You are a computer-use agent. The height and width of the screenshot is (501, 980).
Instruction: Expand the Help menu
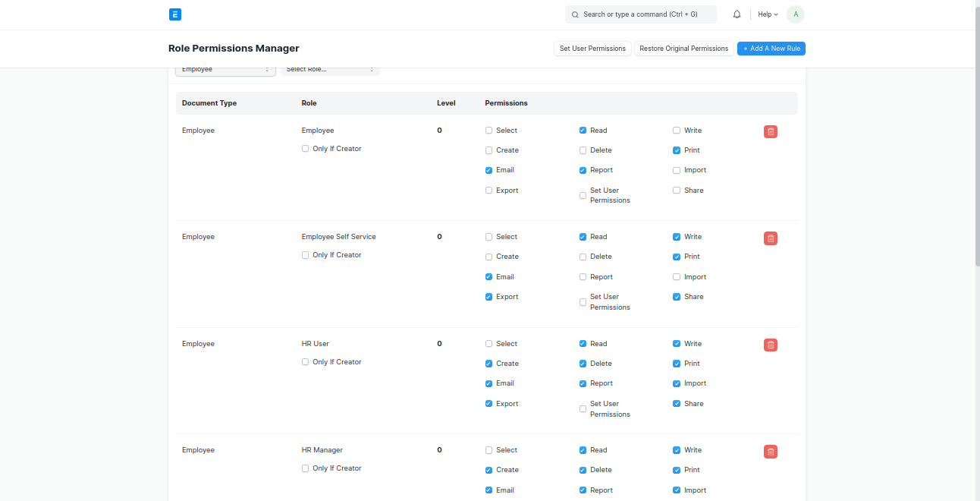(x=768, y=14)
